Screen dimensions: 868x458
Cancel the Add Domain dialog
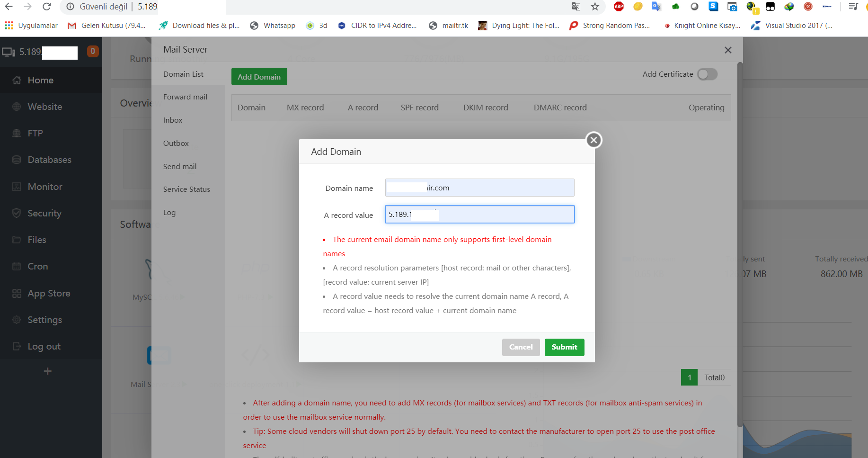pos(521,347)
